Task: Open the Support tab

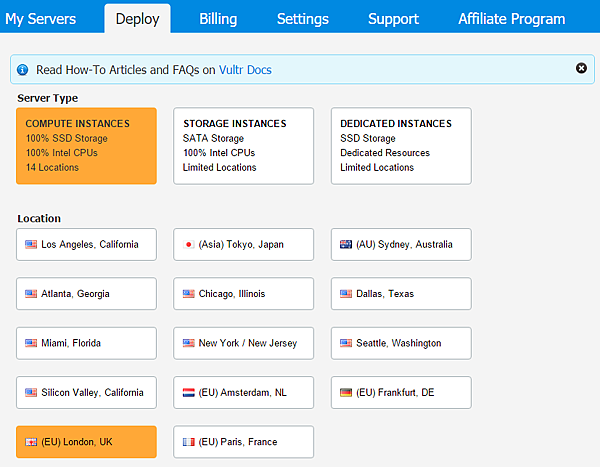Action: pyautogui.click(x=393, y=19)
